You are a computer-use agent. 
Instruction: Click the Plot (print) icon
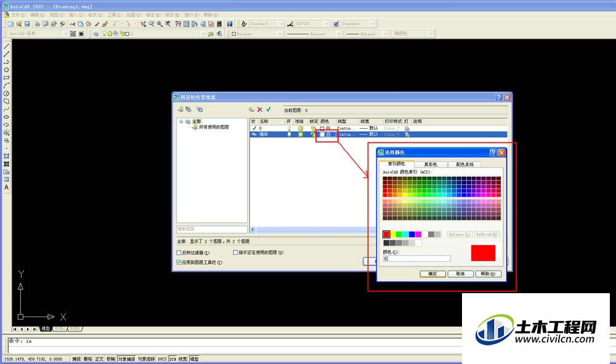pos(38,24)
